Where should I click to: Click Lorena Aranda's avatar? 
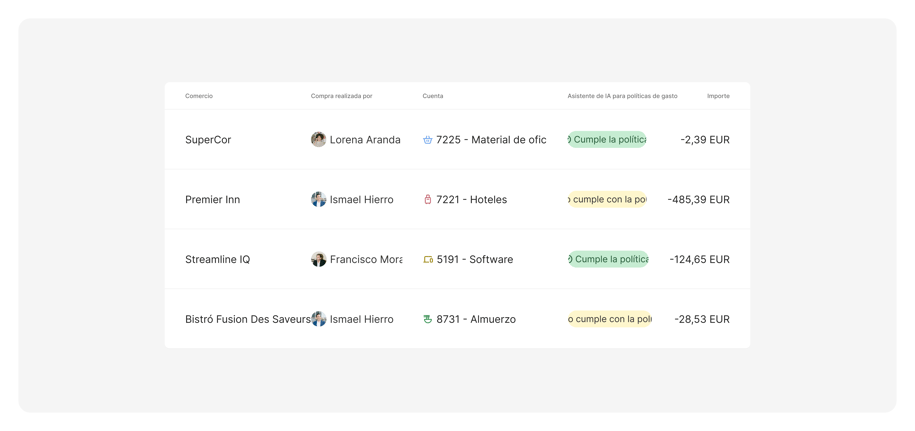319,139
